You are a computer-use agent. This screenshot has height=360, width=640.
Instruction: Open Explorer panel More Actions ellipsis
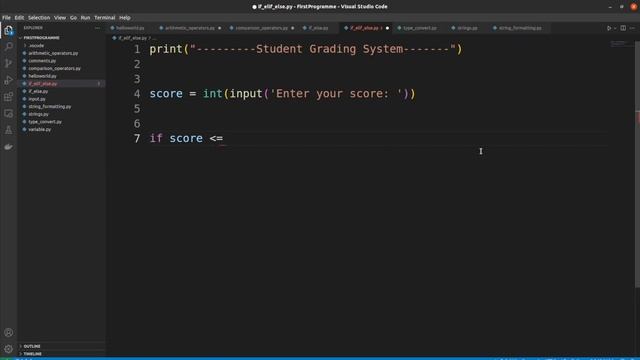click(x=97, y=28)
